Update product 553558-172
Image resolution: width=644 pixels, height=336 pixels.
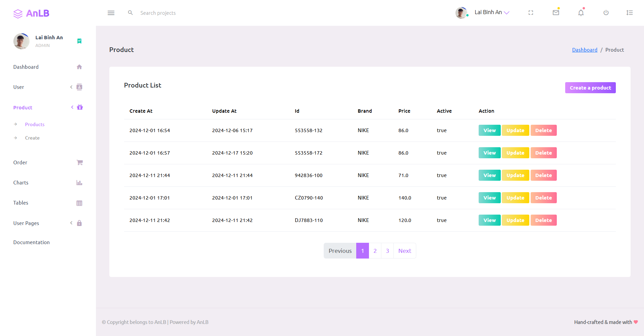pyautogui.click(x=515, y=153)
